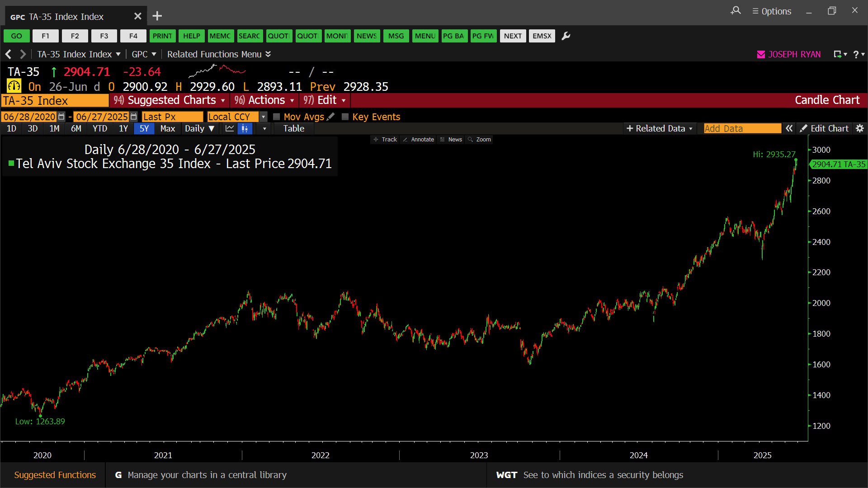Expand the Local CCY currency dropdown

[263, 117]
